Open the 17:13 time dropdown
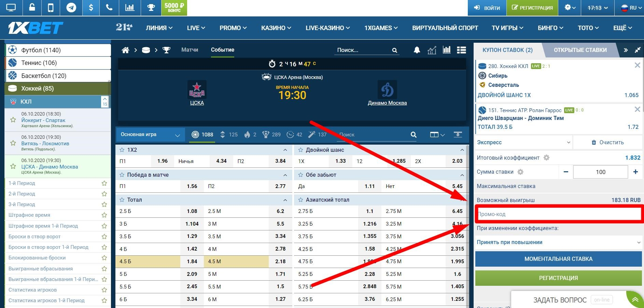The width and height of the screenshot is (644, 308). (x=598, y=8)
